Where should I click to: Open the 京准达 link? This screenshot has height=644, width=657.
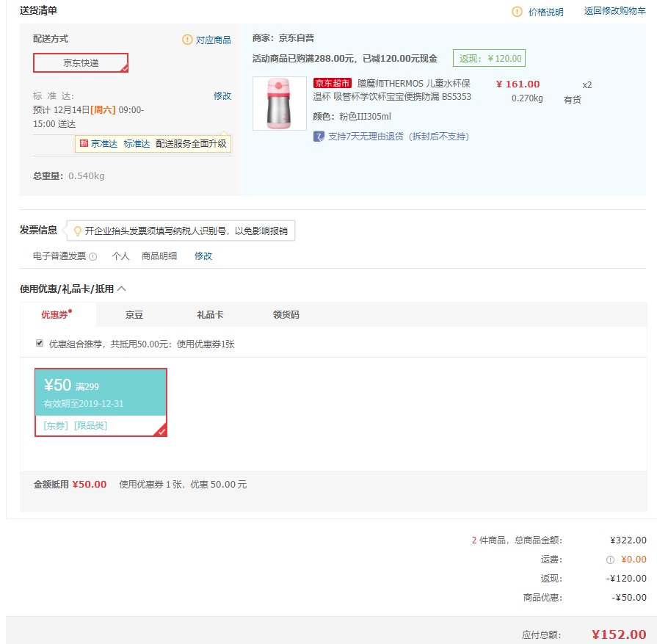point(104,144)
